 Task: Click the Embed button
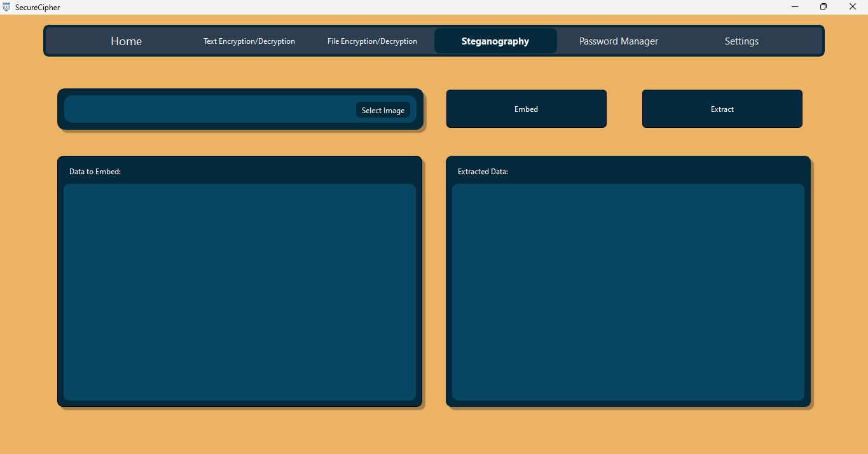pyautogui.click(x=526, y=109)
